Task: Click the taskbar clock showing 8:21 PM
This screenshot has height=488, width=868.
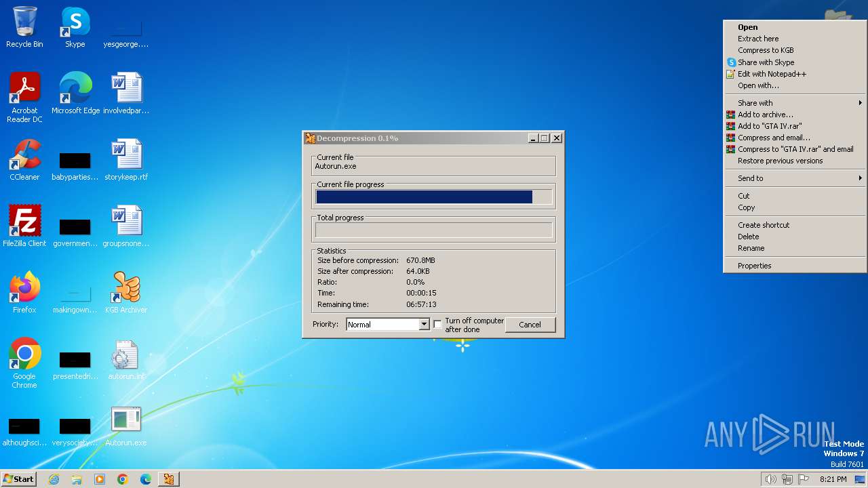Action: (x=833, y=479)
